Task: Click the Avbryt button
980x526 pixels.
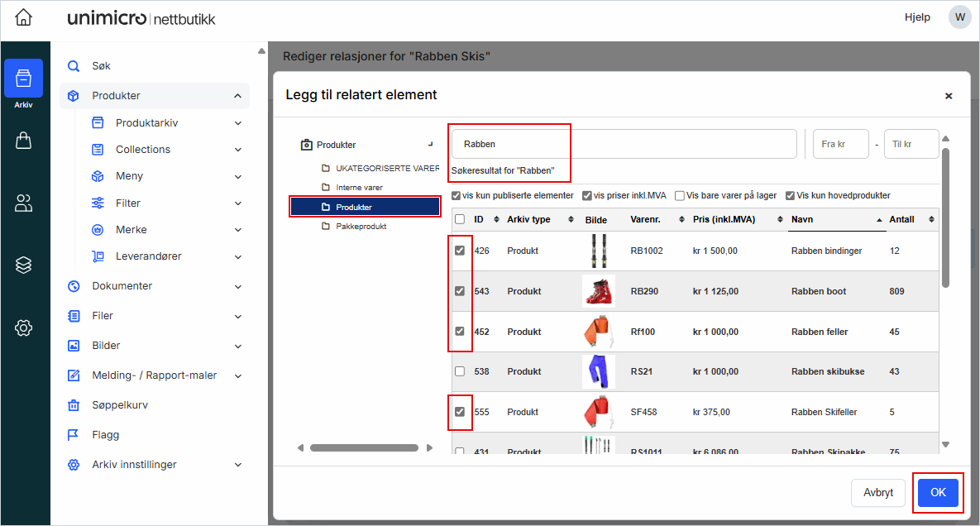Action: [x=877, y=492]
